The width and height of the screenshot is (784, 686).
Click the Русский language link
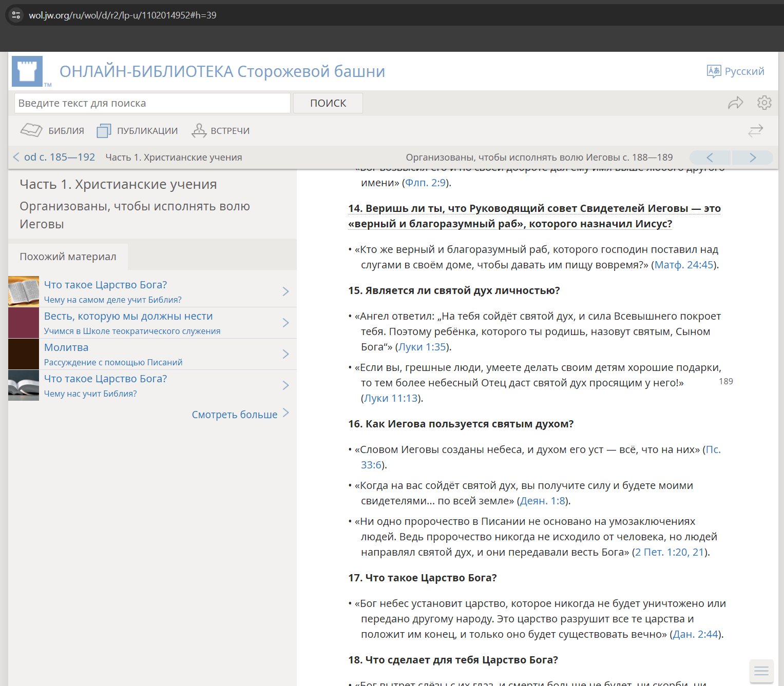tap(744, 71)
